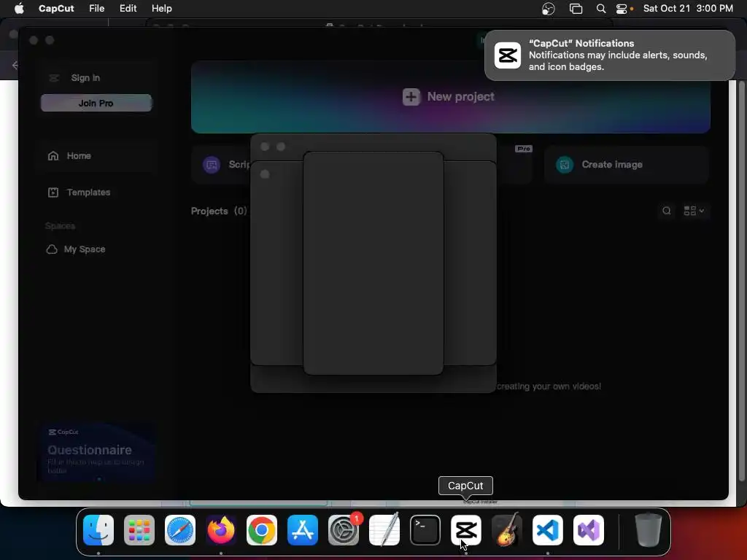Open App Store from the Dock
Image resolution: width=747 pixels, height=560 pixels.
303,530
